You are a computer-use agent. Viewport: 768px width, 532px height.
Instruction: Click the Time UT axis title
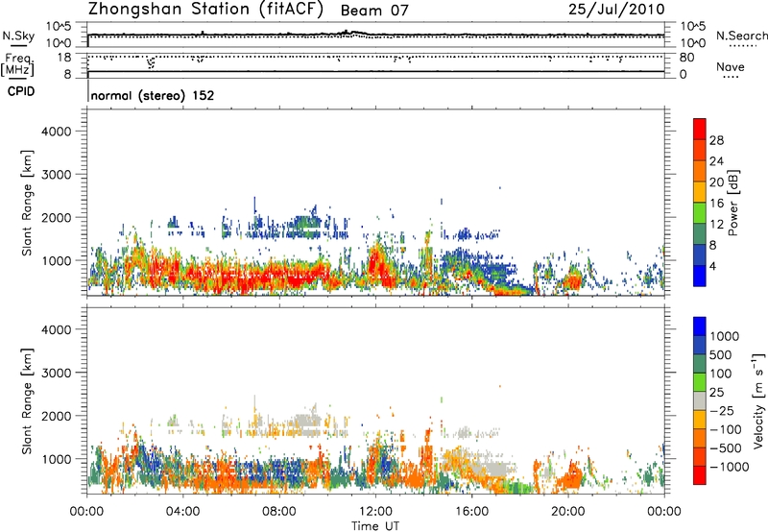(x=375, y=526)
